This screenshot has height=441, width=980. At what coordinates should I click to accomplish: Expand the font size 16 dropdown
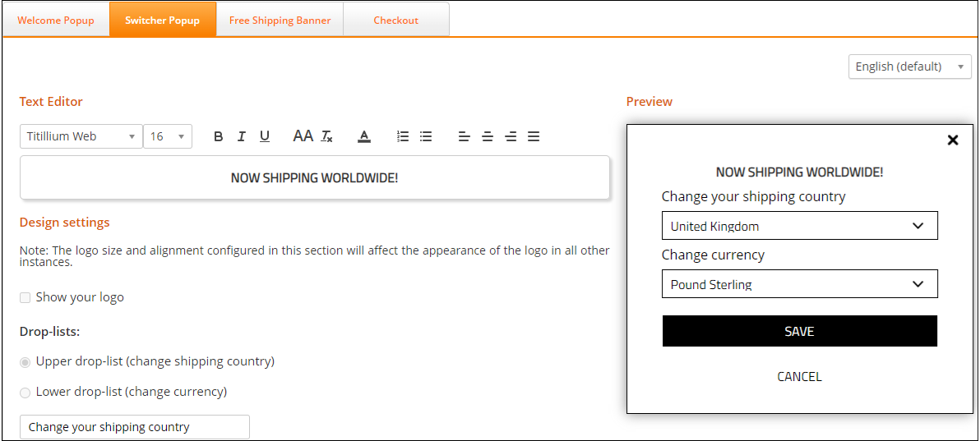tap(168, 136)
